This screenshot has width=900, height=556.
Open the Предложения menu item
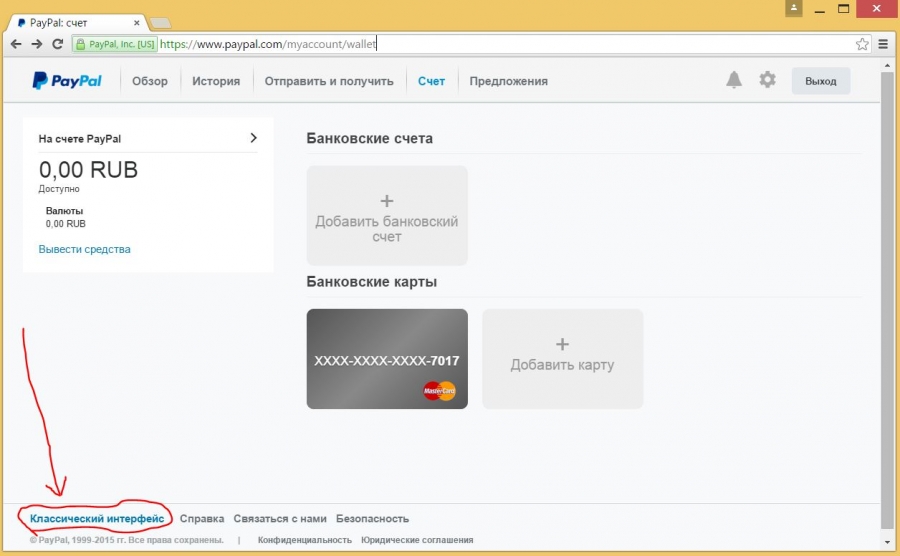pyautogui.click(x=509, y=81)
